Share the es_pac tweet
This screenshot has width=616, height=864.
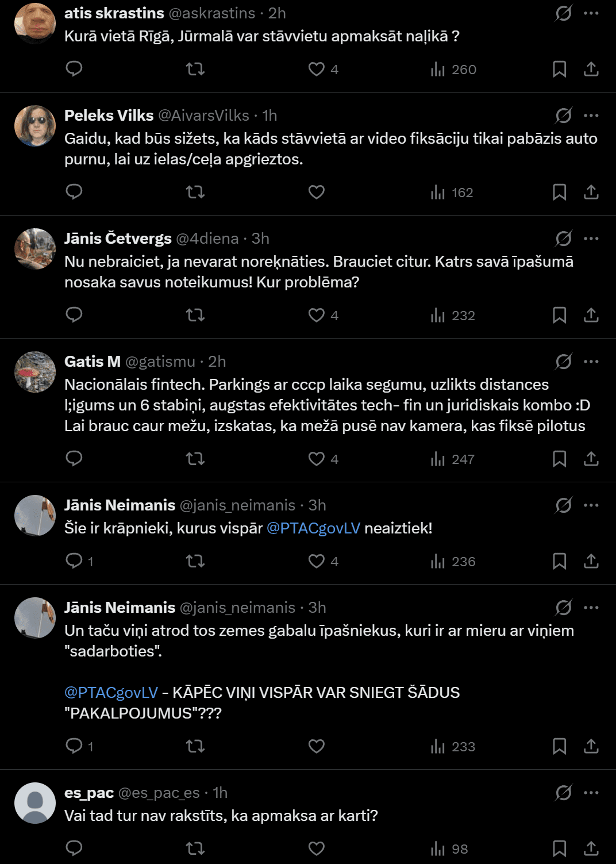(591, 848)
